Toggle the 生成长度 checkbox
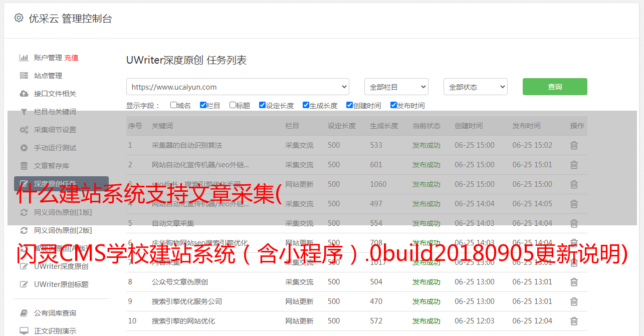The width and height of the screenshot is (644, 336). (x=306, y=105)
